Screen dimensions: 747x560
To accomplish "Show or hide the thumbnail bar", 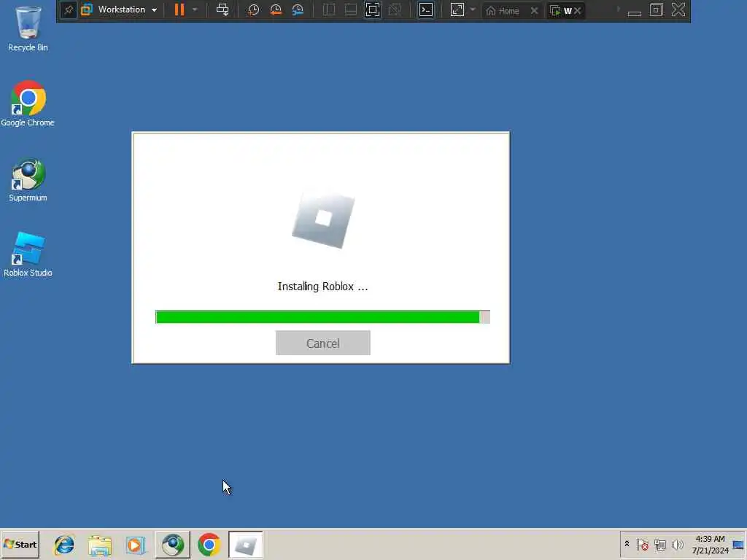I will [x=351, y=9].
